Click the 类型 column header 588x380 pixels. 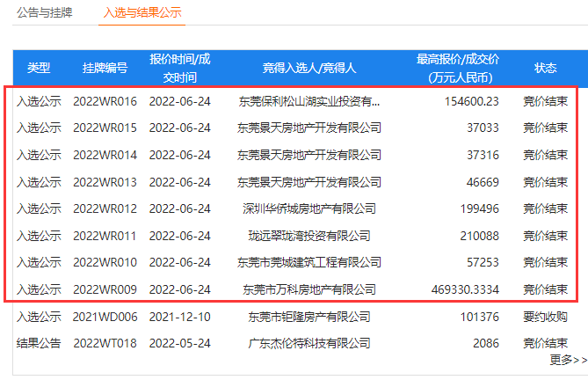click(x=39, y=68)
